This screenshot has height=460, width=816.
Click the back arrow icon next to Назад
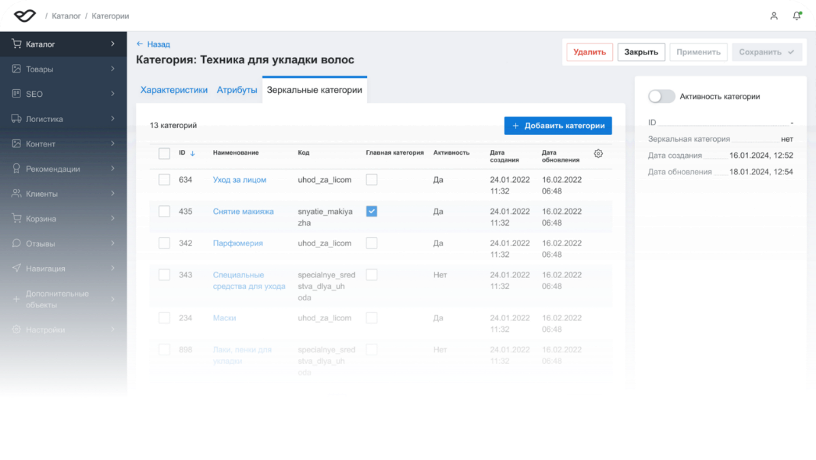coord(139,44)
